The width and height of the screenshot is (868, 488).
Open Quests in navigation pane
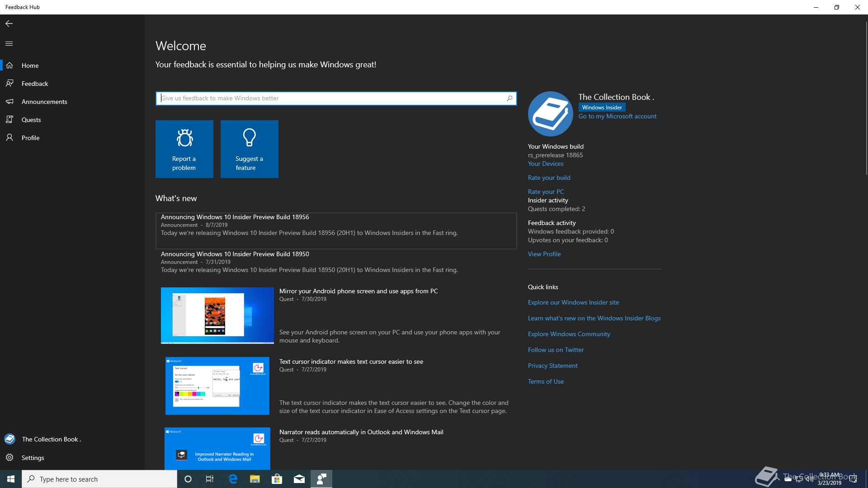point(72,120)
